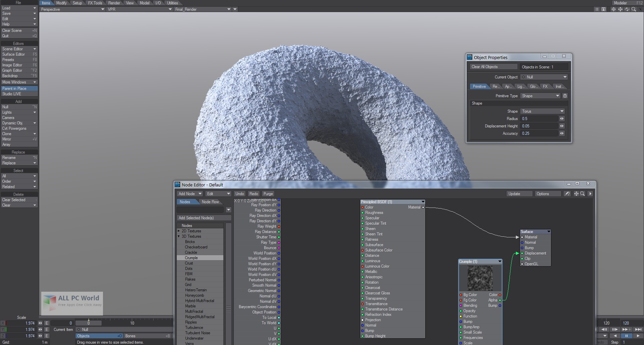Open the Current Object Null dropdown
The width and height of the screenshot is (644, 345).
(x=544, y=77)
